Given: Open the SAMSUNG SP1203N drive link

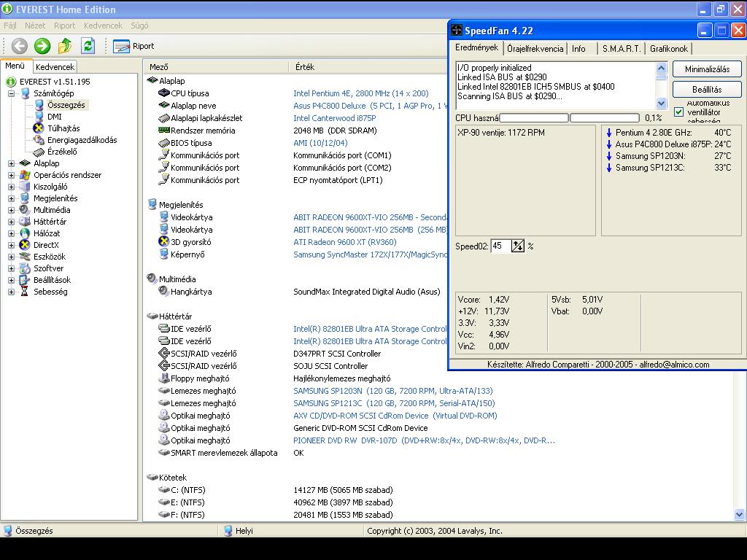Looking at the screenshot, I should pyautogui.click(x=393, y=391).
